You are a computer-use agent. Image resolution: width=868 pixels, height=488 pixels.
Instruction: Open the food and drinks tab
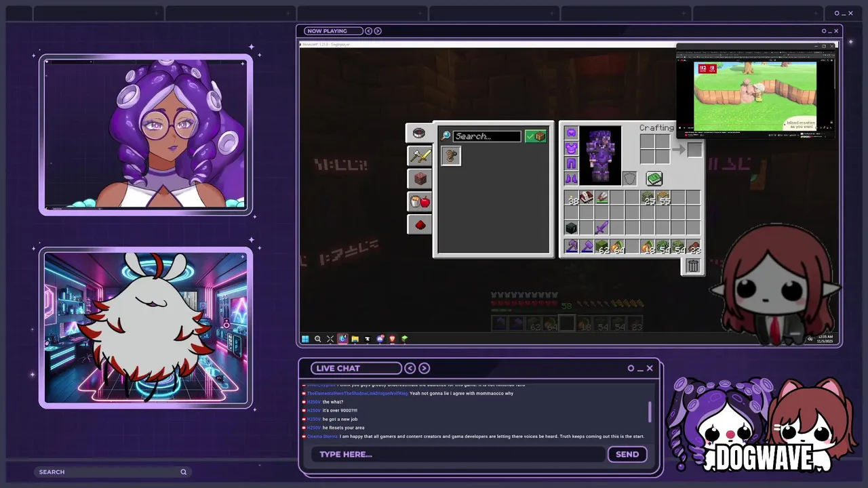[x=420, y=201]
